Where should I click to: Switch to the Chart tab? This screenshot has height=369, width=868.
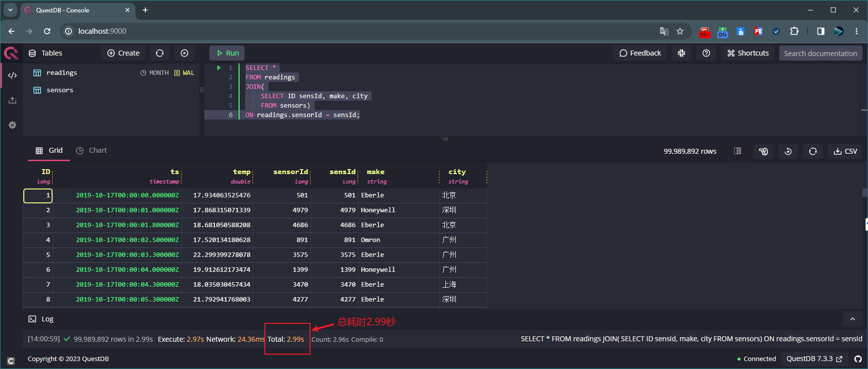[x=92, y=150]
